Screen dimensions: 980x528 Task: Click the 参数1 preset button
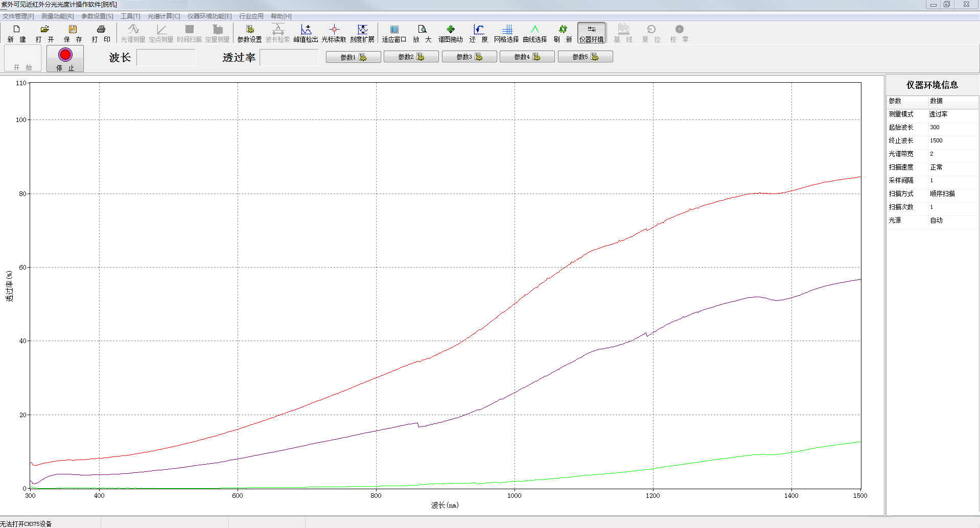[353, 57]
